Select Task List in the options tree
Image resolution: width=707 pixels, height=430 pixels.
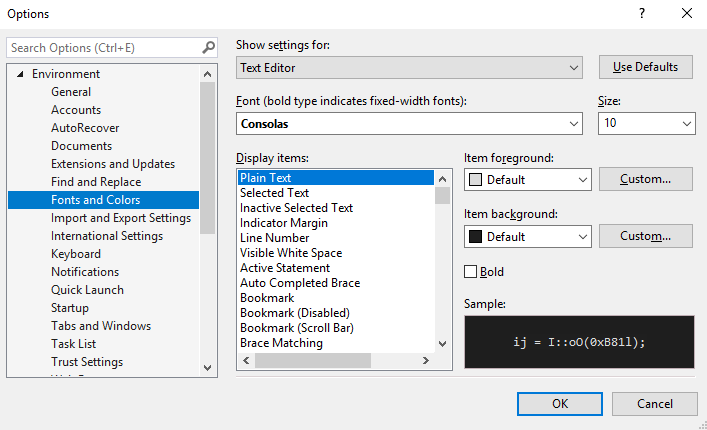pos(73,344)
